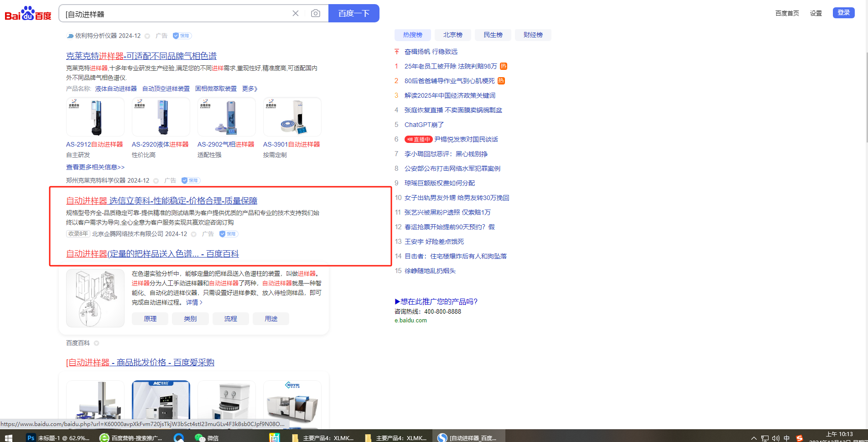Screen dimensions: 868x442
Task: Open the ad dropdown beside 北京企腾网络技术有限公司
Action: click(x=194, y=234)
